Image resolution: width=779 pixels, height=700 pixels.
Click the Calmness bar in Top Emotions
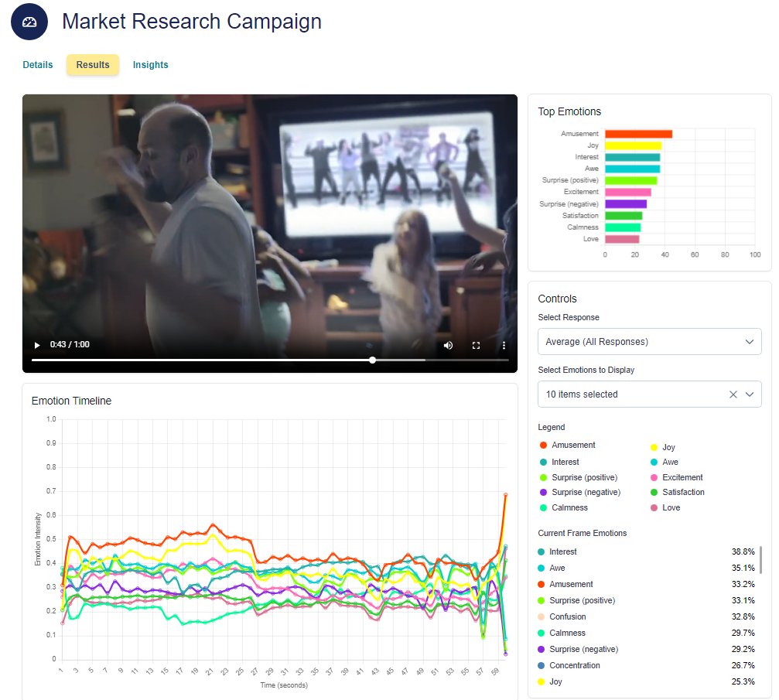pos(623,227)
